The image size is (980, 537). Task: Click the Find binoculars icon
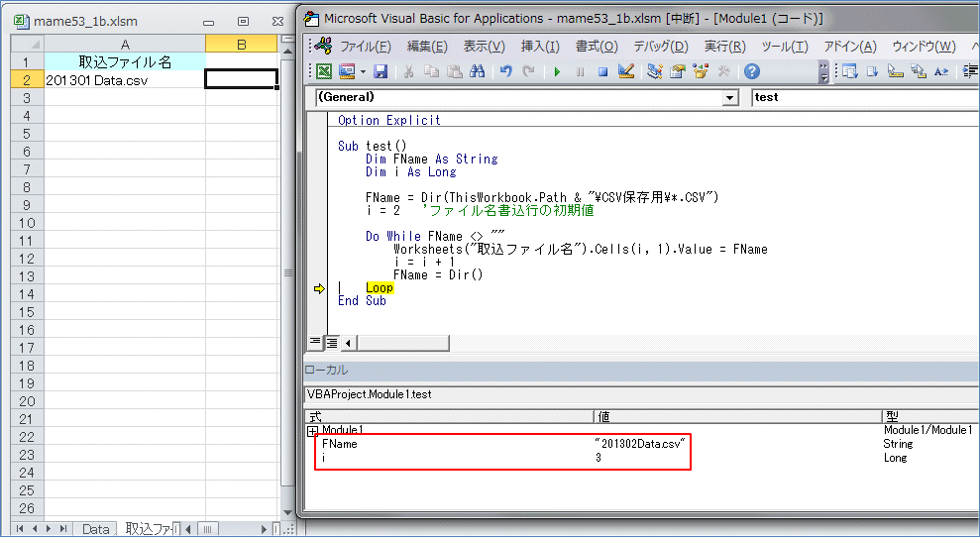click(x=478, y=71)
